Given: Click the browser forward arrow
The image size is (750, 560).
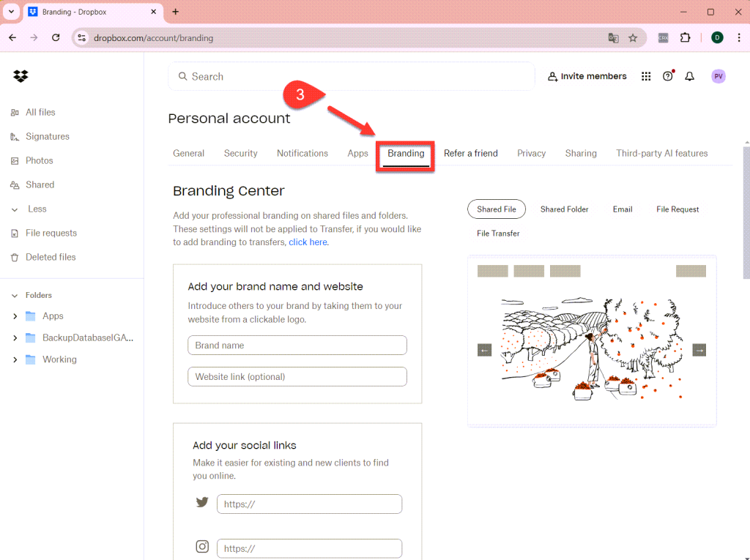Looking at the screenshot, I should [x=34, y=38].
